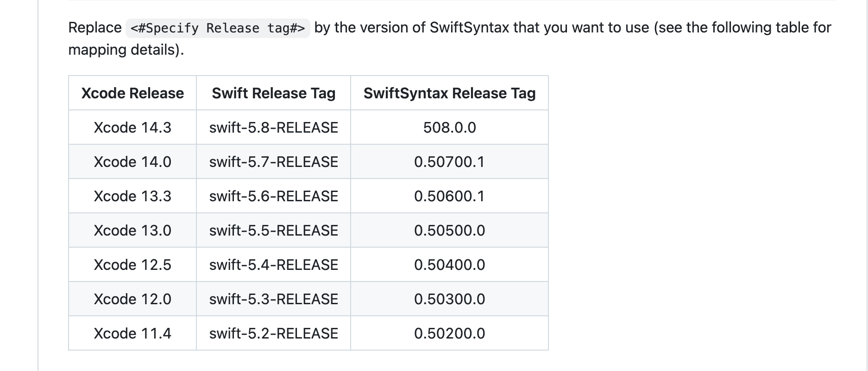The height and width of the screenshot is (371, 868).
Task: Click the 508.0.0 release tag cell
Action: coord(449,128)
